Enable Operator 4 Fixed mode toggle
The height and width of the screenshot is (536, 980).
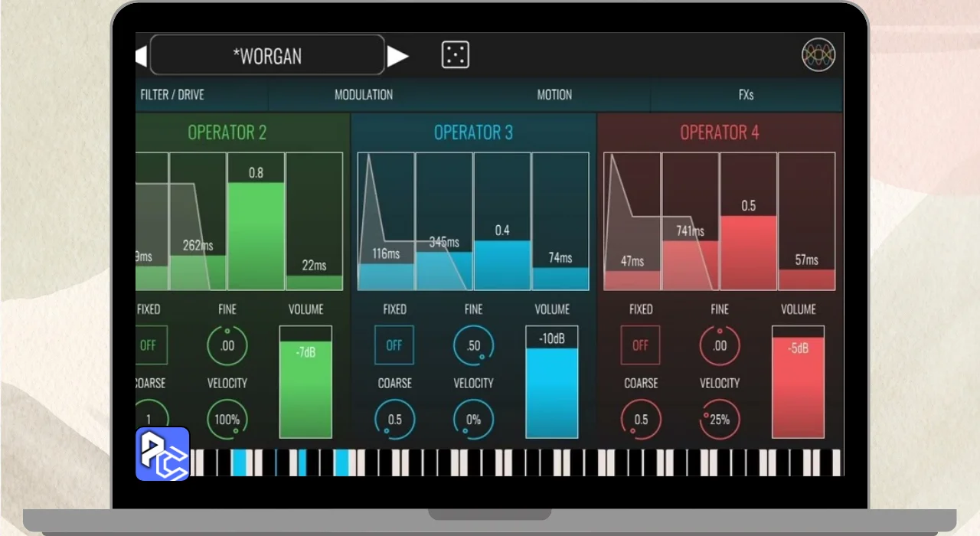click(640, 345)
